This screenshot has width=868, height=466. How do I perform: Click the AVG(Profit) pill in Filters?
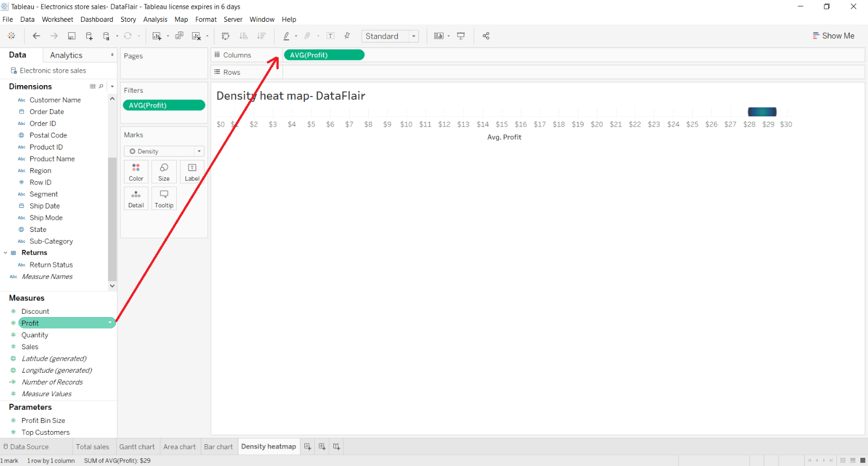(164, 105)
